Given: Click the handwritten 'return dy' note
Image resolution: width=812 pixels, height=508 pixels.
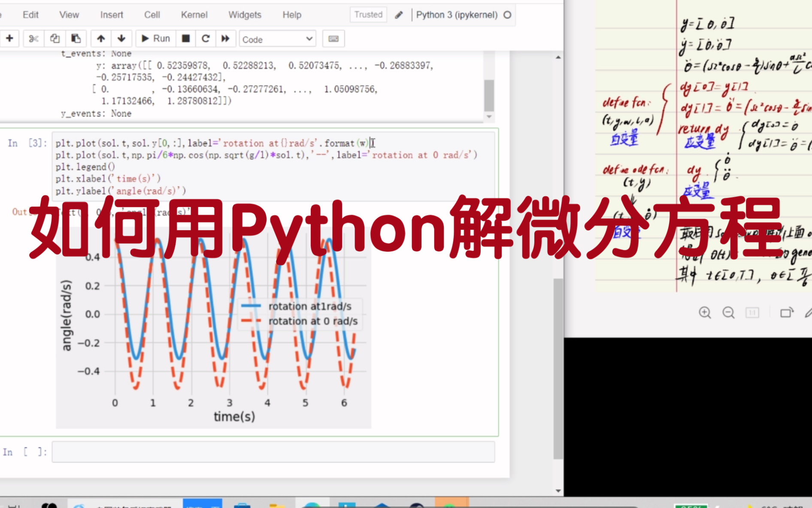Looking at the screenshot, I should pos(703,129).
